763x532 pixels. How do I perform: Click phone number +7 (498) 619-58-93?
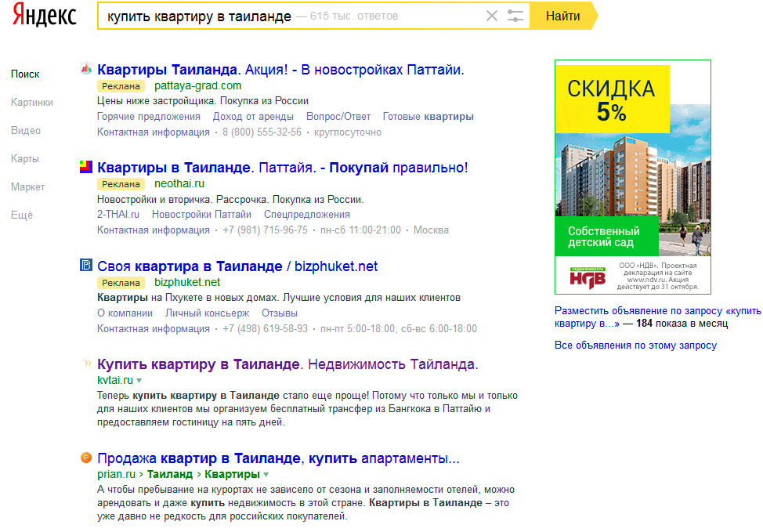[x=266, y=328]
